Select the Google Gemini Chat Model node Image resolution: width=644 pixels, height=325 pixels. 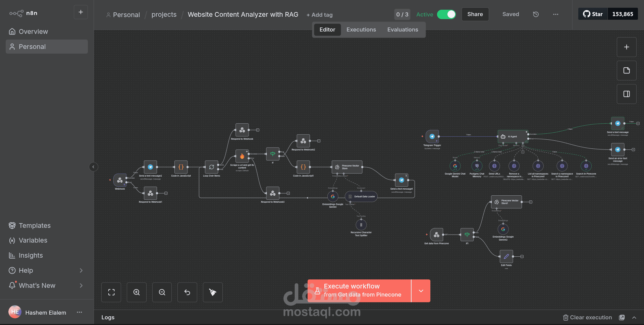pos(455,166)
